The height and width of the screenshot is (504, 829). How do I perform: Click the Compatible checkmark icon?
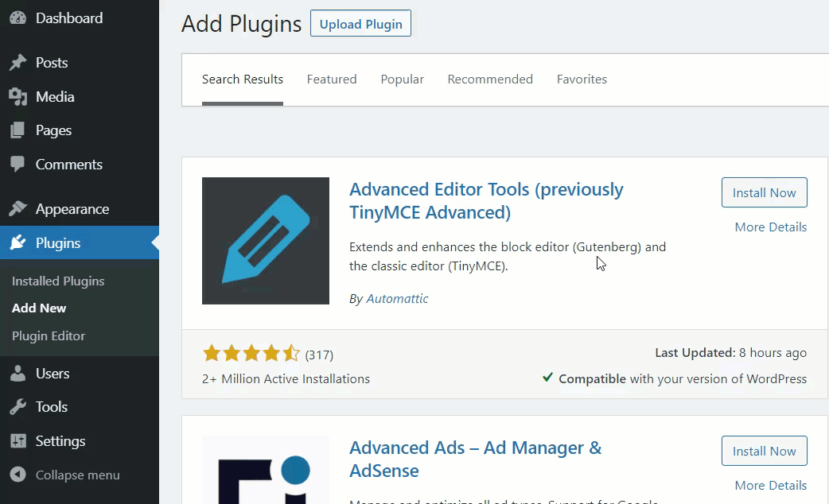[547, 378]
